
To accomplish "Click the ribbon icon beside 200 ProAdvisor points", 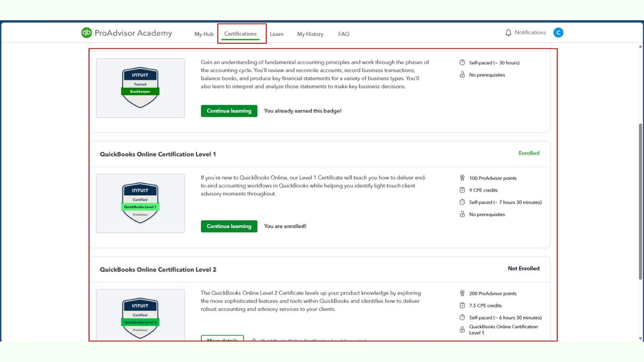I will point(462,294).
